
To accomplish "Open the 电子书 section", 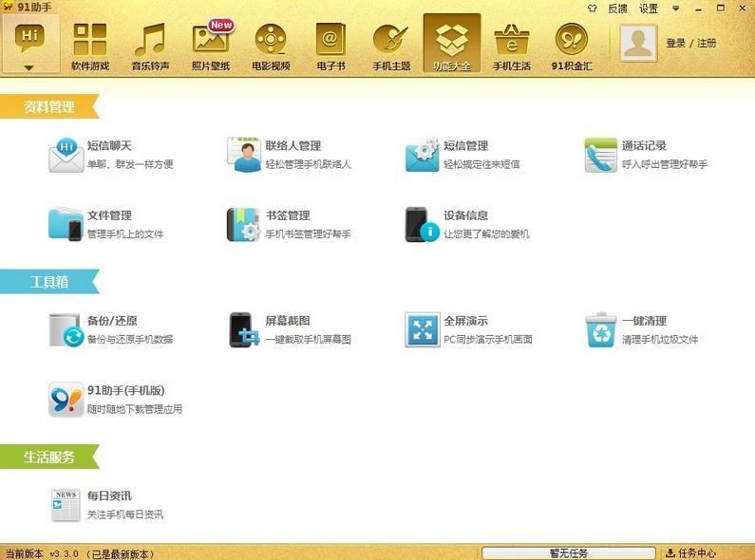I will [331, 46].
